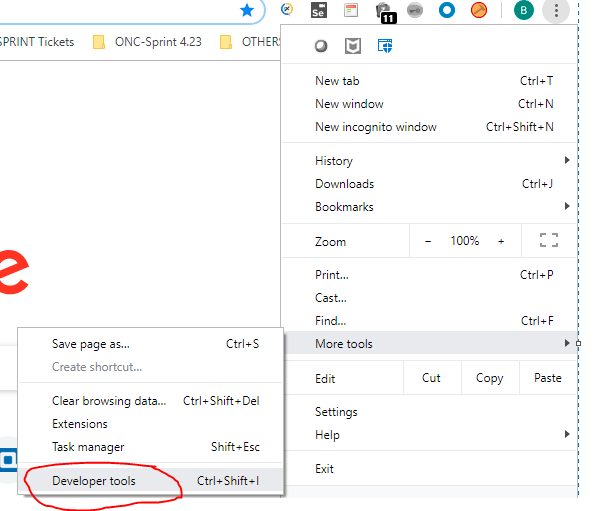
Task: Expand the History submenu
Action: coord(430,161)
